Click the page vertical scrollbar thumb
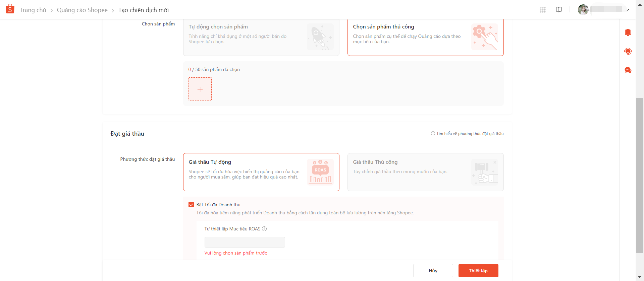This screenshot has height=281, width=644. pyautogui.click(x=640, y=175)
